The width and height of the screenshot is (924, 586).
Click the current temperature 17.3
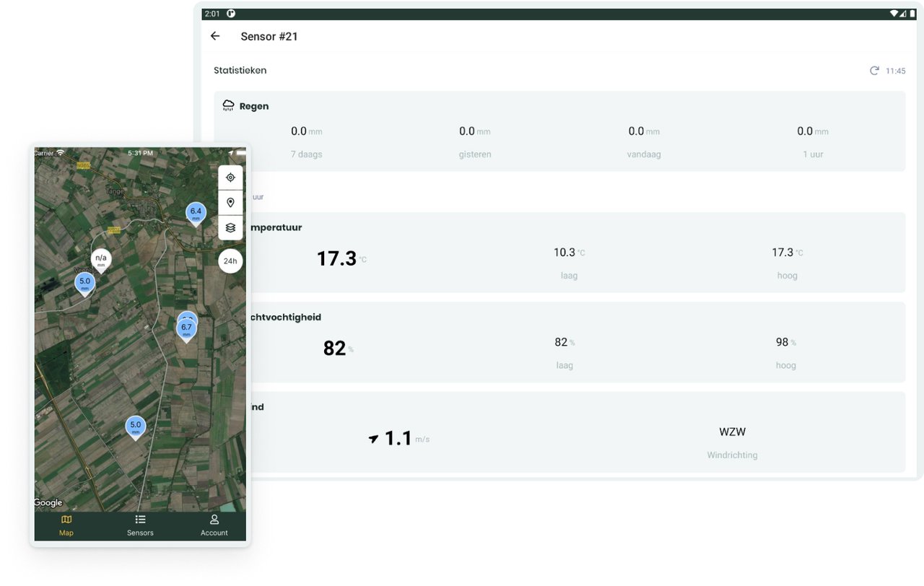[x=341, y=258]
